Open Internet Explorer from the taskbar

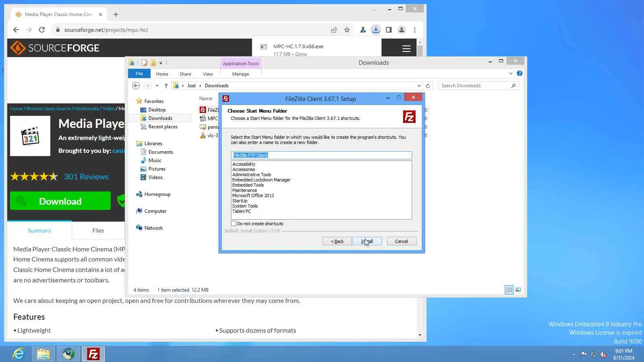pyautogui.click(x=19, y=354)
